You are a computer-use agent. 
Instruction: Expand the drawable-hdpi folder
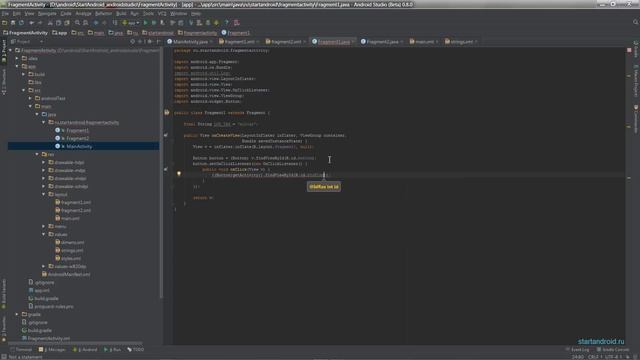point(44,162)
